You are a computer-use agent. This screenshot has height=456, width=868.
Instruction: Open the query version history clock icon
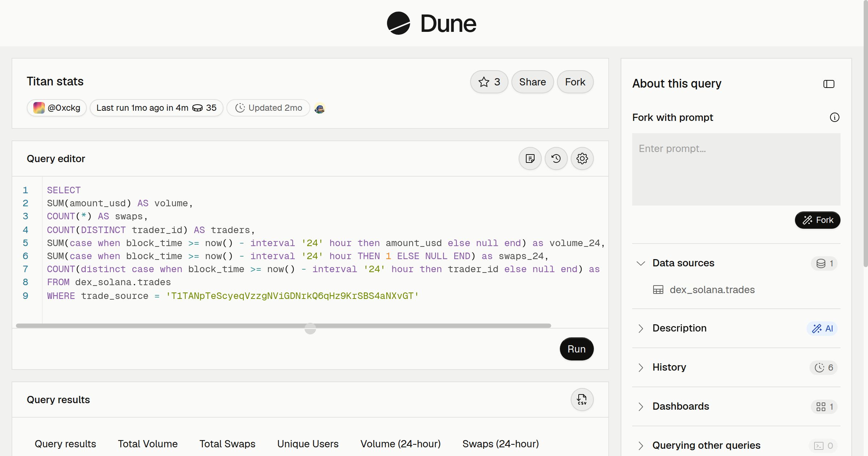[556, 159]
